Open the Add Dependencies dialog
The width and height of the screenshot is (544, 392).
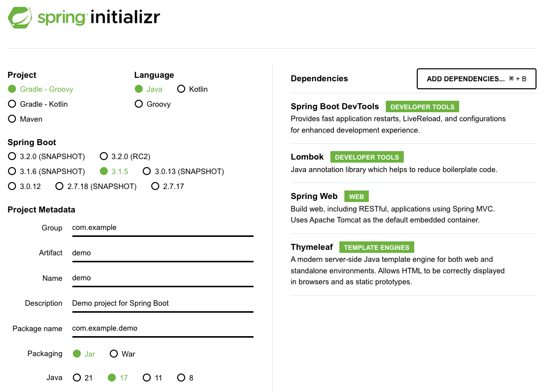pyautogui.click(x=476, y=79)
